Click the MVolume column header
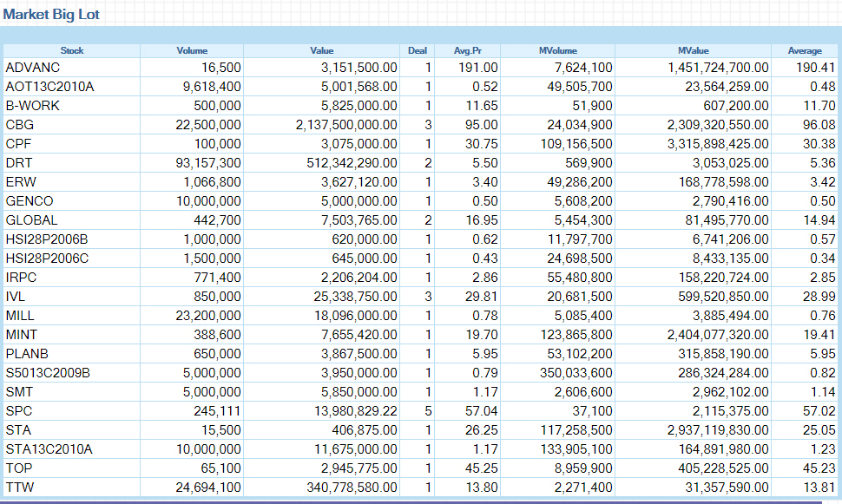The height and width of the screenshot is (504, 842). 558,50
